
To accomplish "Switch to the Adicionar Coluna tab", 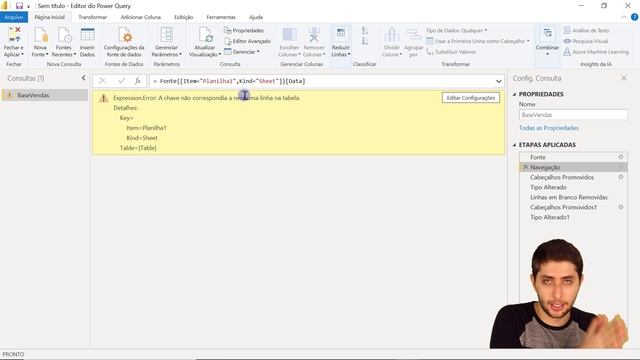I will tap(141, 17).
